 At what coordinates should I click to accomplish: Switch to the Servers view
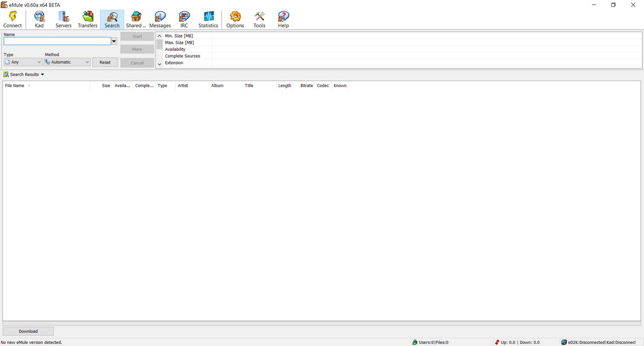[63, 19]
